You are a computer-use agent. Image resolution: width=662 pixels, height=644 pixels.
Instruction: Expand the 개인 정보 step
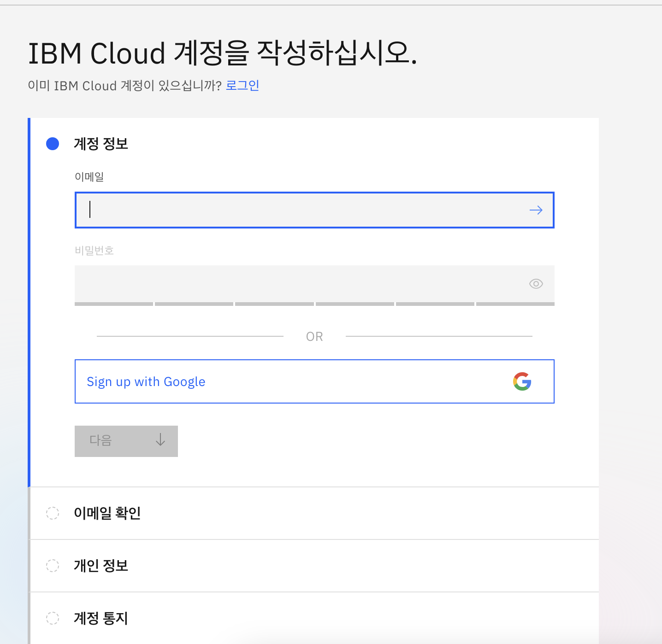click(314, 566)
